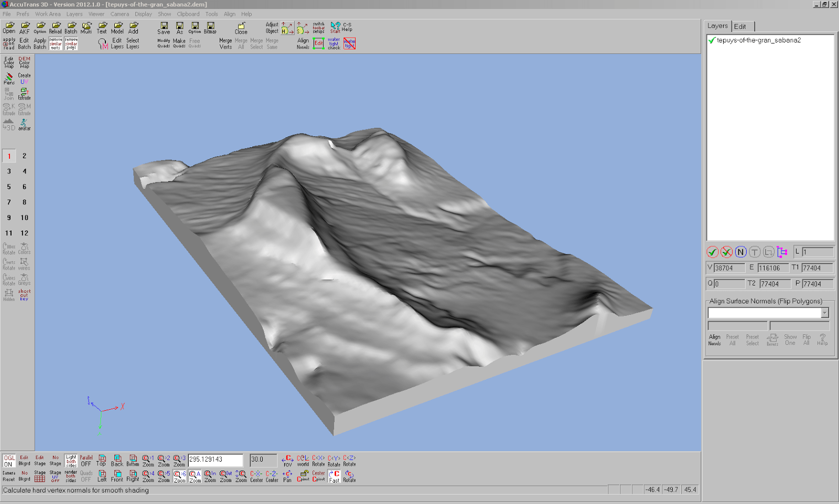Open the Camera menu
Viewport: 839px width, 504px height.
[x=120, y=14]
